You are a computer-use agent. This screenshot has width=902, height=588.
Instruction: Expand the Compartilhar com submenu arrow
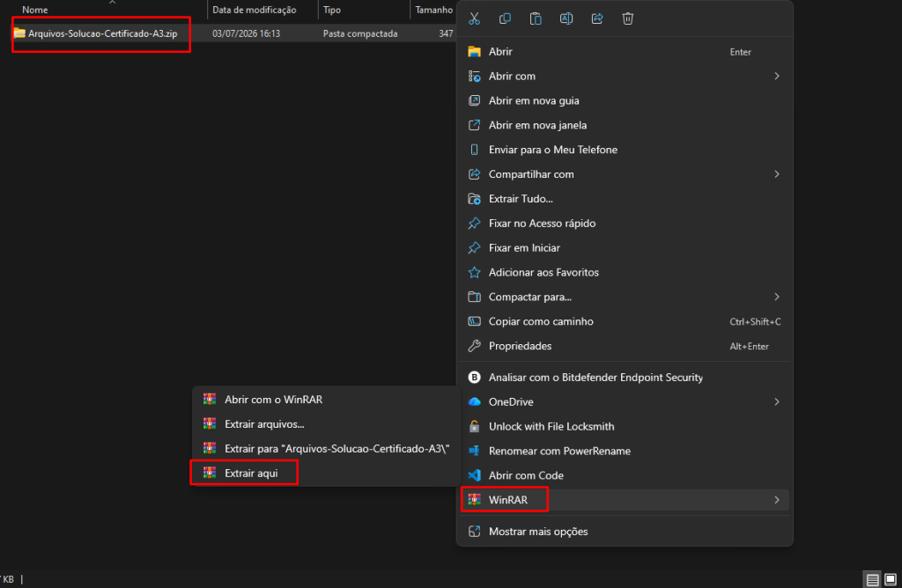click(x=777, y=174)
